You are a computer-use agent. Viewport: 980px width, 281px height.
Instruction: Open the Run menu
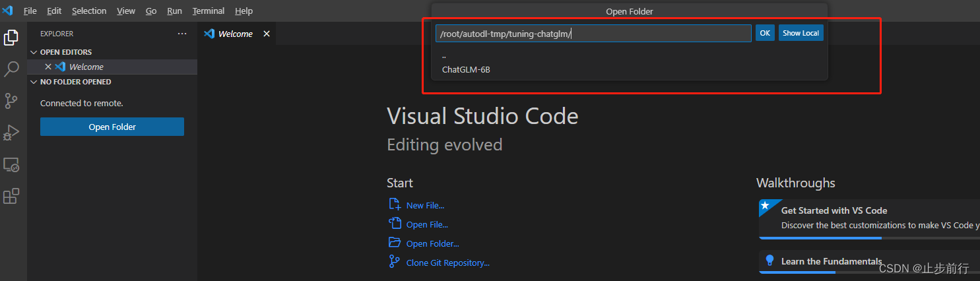pos(174,11)
